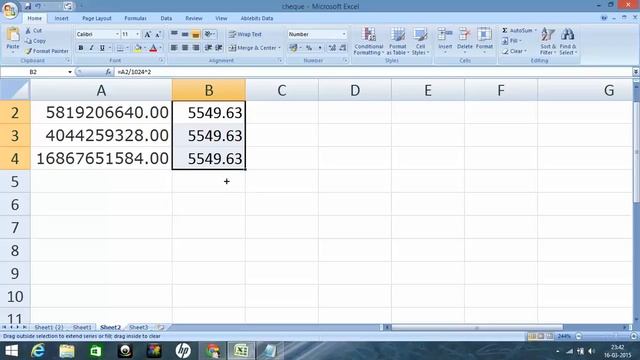The image size is (640, 360).
Task: Open the text Orientation options
Action: point(209,34)
